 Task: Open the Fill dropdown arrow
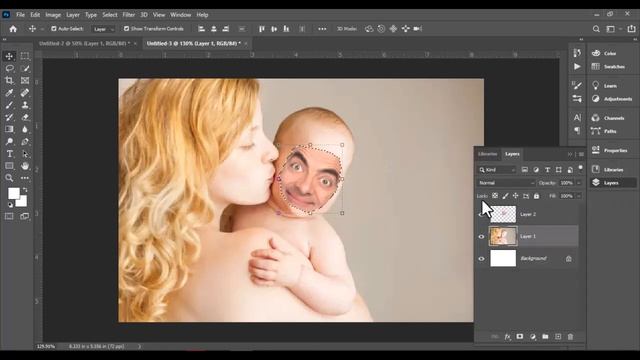(x=578, y=196)
